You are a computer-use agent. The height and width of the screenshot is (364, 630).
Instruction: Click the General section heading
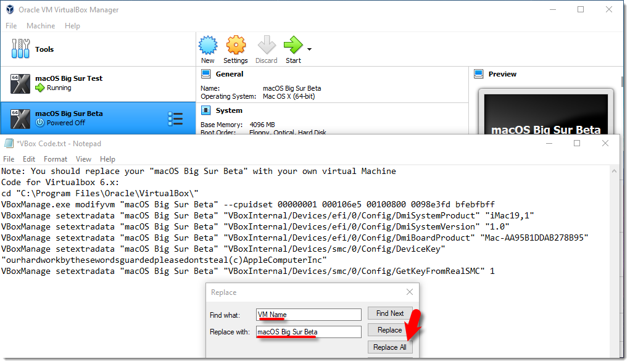[230, 74]
